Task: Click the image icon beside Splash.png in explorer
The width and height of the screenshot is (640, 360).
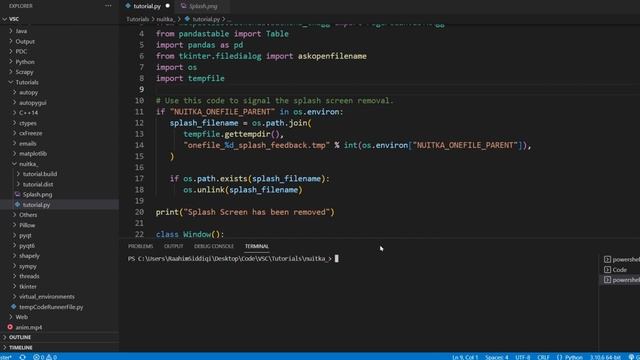Action: pyautogui.click(x=18, y=194)
